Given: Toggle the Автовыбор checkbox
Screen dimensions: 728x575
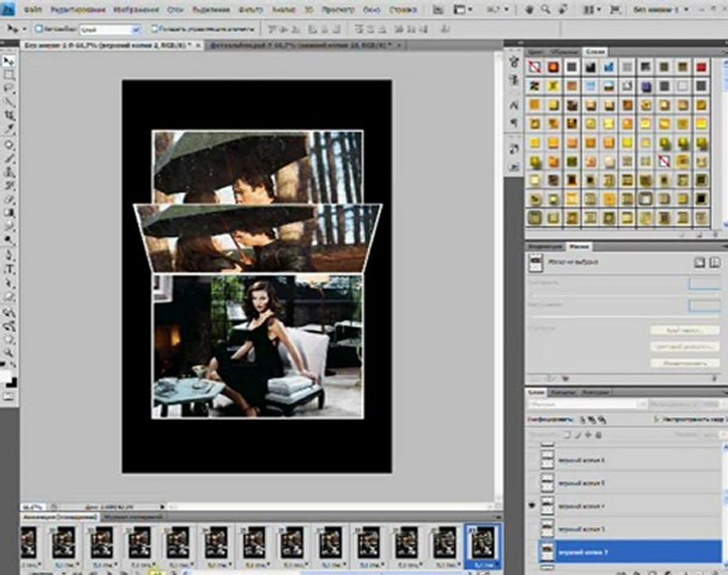Looking at the screenshot, I should click(x=39, y=29).
